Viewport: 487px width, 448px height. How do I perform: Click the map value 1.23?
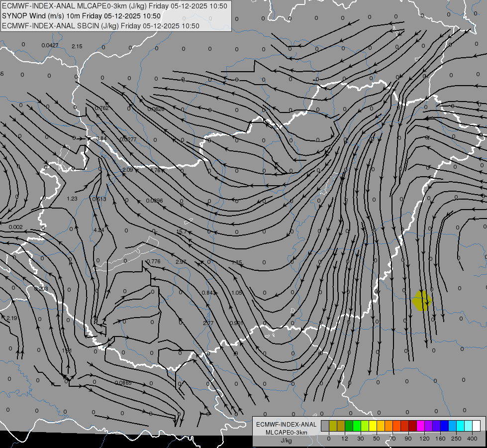[x=72, y=198]
